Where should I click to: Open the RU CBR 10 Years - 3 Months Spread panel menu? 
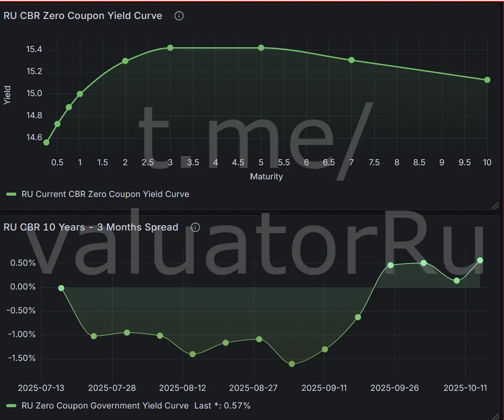[91, 227]
